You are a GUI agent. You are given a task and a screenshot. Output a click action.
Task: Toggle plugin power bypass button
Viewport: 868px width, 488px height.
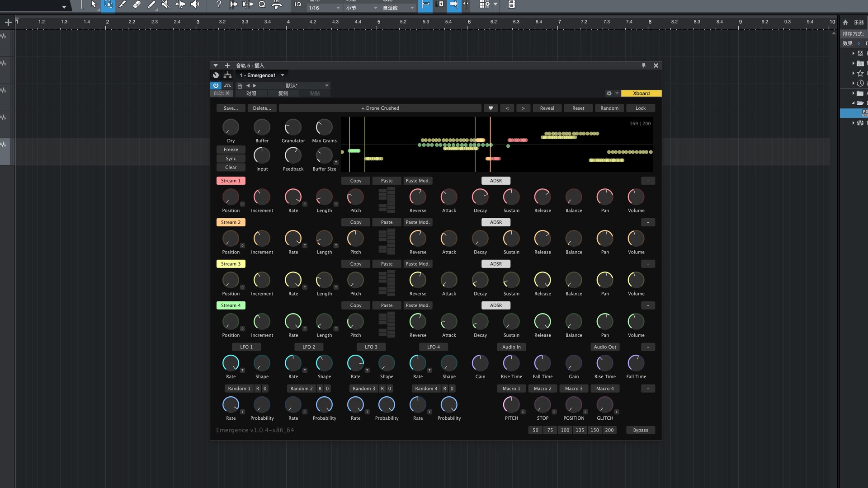[x=216, y=85]
